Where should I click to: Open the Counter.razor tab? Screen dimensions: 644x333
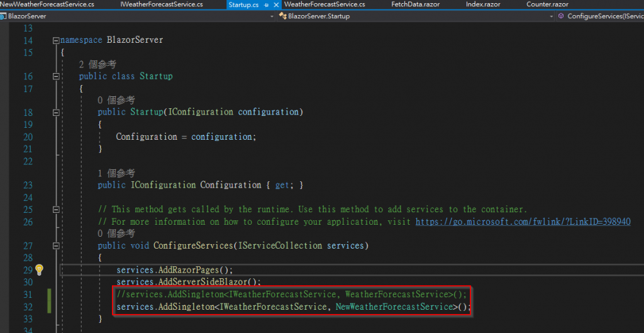[x=548, y=4]
